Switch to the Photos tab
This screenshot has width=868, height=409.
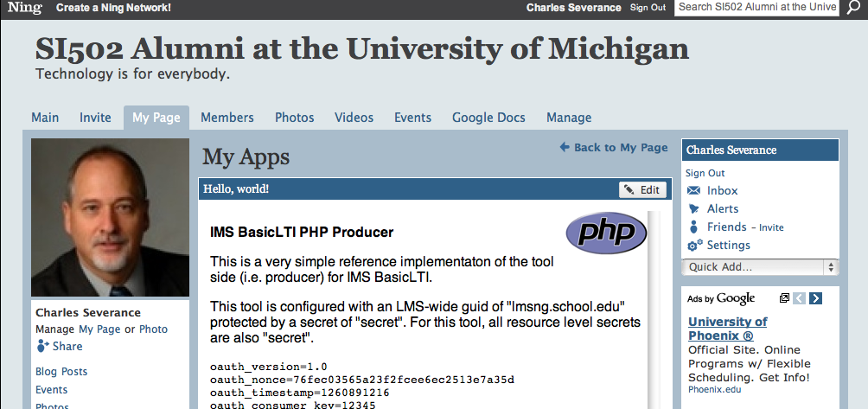[295, 118]
